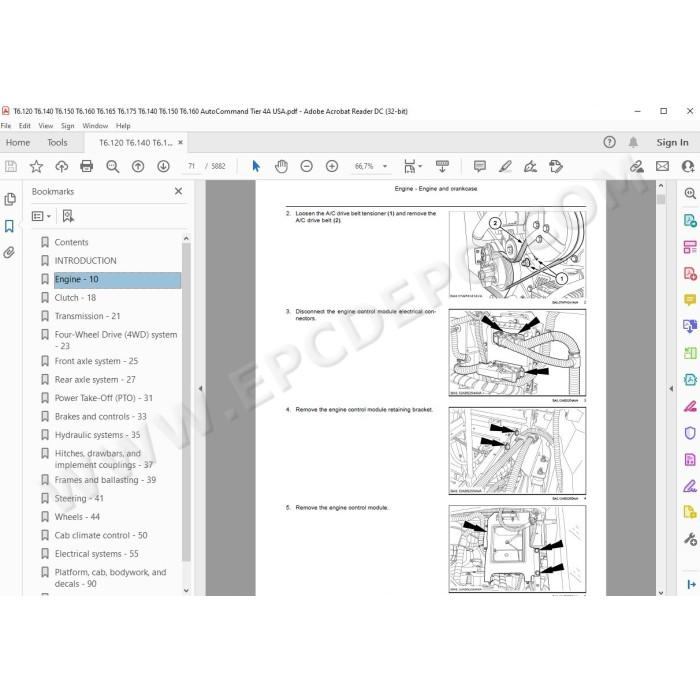Click the Zoom out minus icon

coord(306,167)
